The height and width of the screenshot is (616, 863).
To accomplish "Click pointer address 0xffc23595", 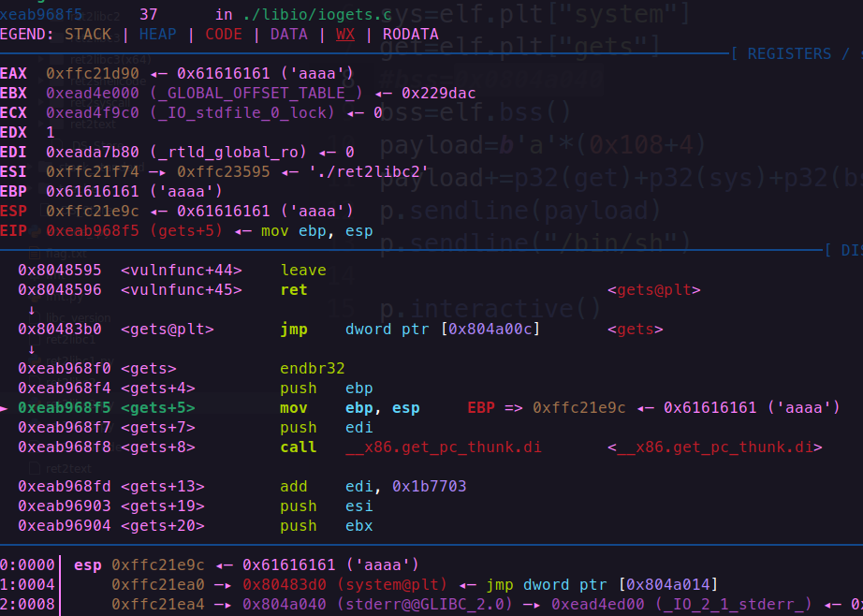I will 224,171.
